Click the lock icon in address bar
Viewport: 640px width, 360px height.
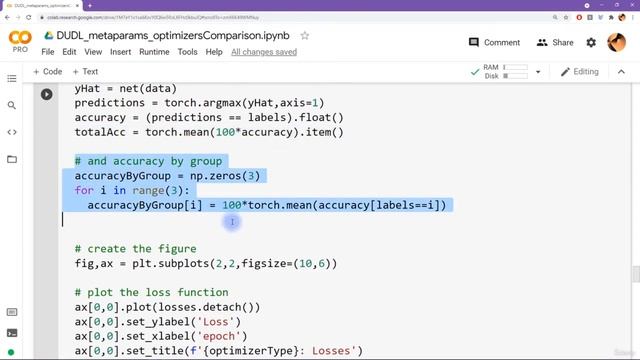42,18
